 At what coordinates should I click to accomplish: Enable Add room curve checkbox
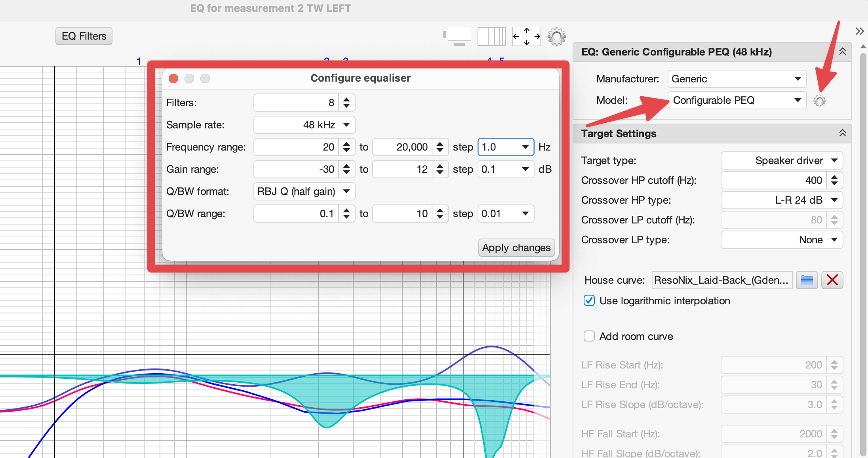click(x=589, y=336)
